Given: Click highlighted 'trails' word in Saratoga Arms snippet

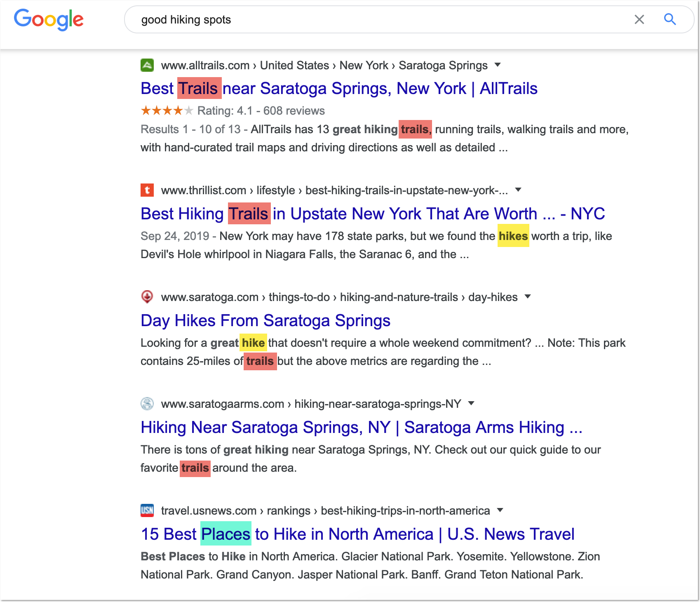Looking at the screenshot, I should point(195,468).
